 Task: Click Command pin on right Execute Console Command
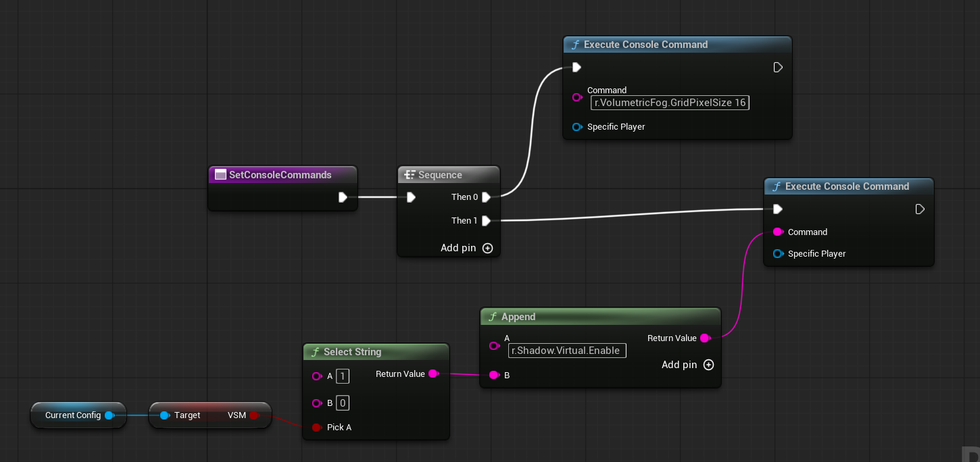point(778,232)
